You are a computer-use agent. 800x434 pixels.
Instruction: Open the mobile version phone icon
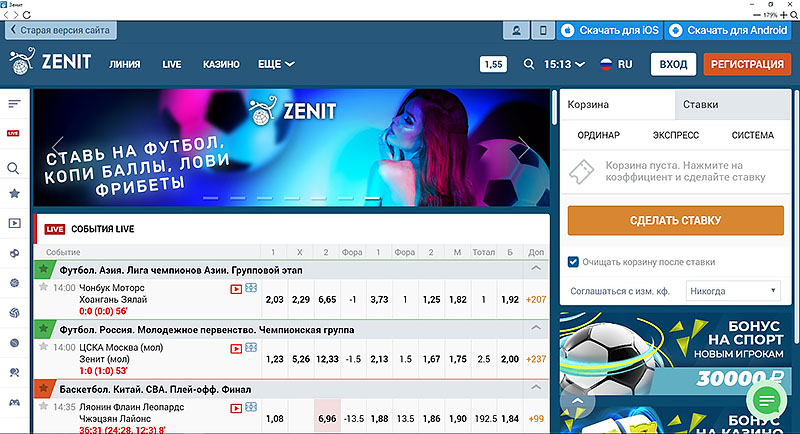(x=543, y=31)
